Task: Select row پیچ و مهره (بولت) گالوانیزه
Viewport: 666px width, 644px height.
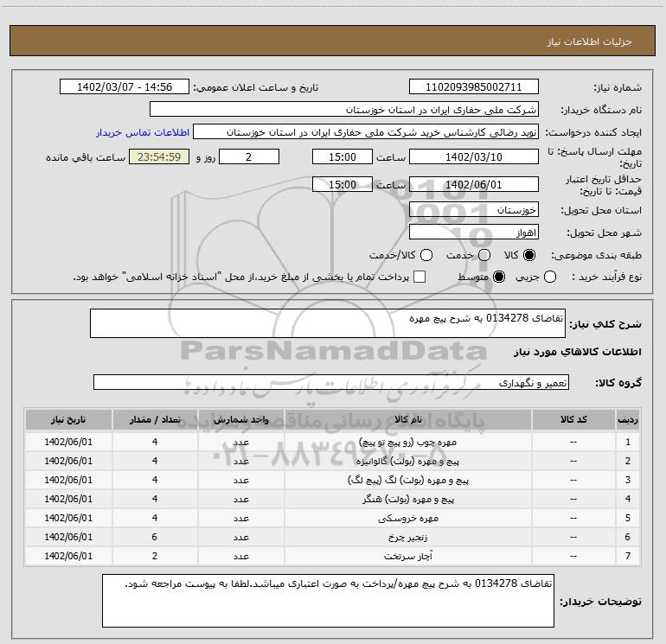Action: point(333,461)
